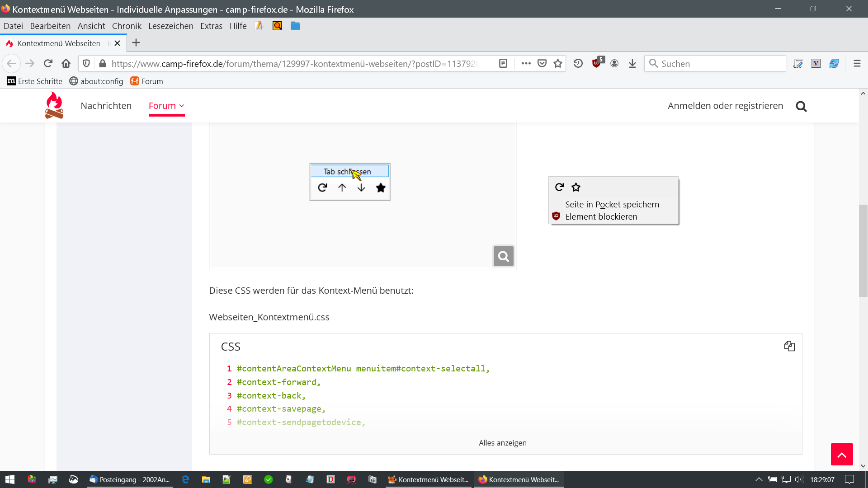Open uBlock Origin extension icon

597,63
